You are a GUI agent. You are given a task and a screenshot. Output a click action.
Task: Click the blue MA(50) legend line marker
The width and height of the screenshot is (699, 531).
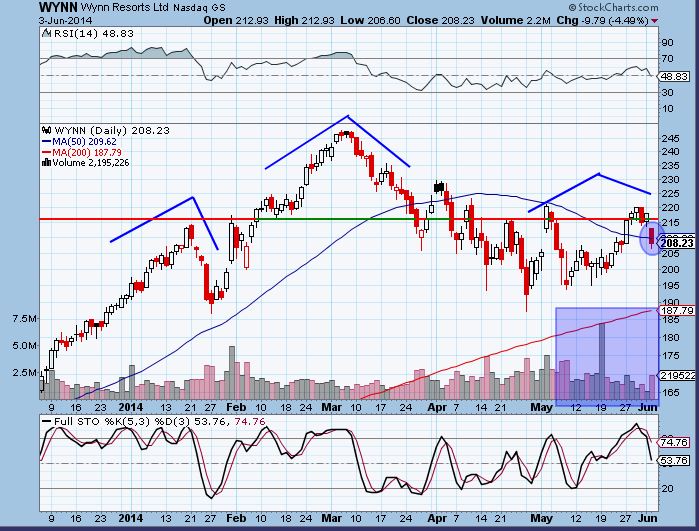pyautogui.click(x=46, y=142)
